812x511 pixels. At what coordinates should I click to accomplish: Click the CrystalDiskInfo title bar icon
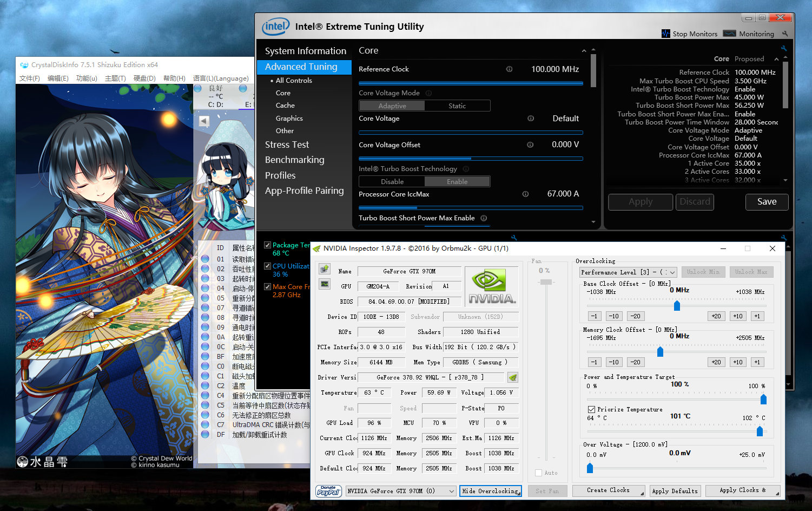pyautogui.click(x=24, y=65)
